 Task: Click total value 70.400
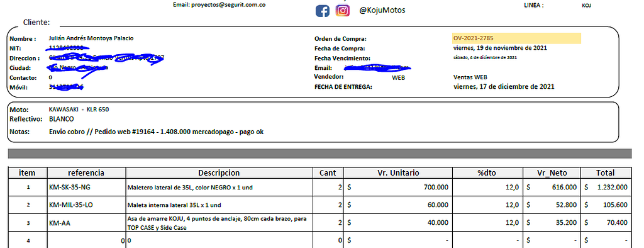click(x=617, y=222)
